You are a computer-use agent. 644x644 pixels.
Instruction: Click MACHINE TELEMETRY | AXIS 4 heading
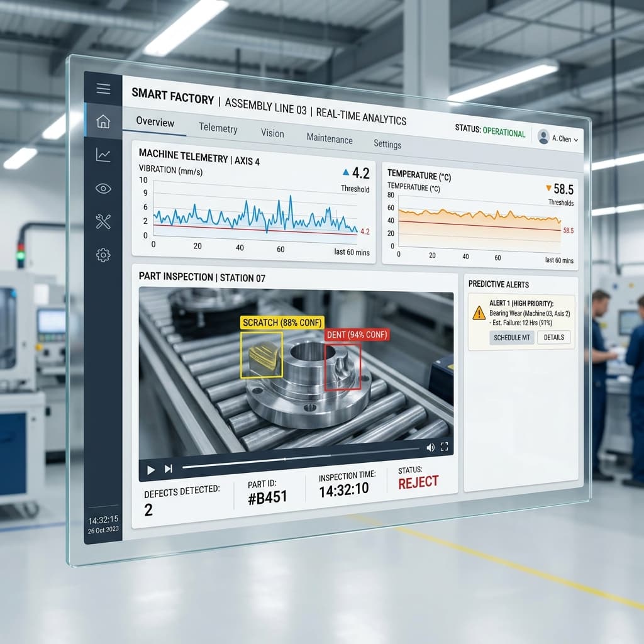(x=199, y=157)
